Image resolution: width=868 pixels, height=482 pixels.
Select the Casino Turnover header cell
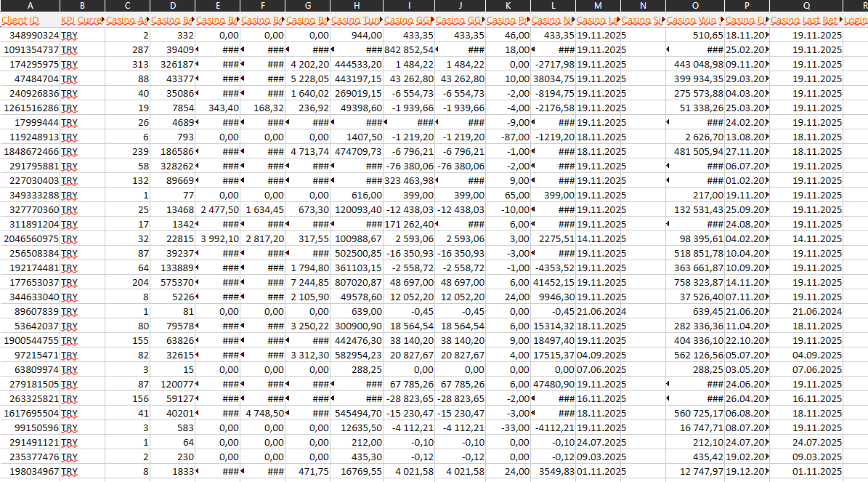(x=356, y=20)
